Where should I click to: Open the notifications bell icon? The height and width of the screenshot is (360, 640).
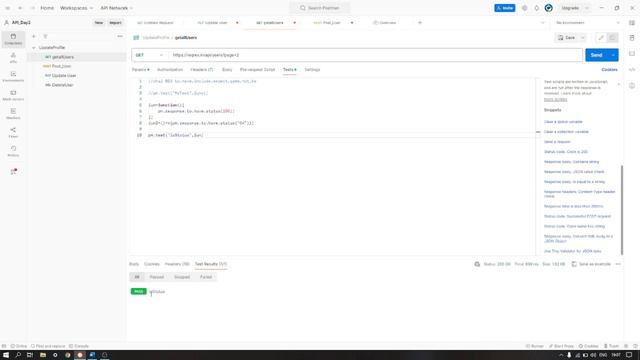(x=536, y=8)
